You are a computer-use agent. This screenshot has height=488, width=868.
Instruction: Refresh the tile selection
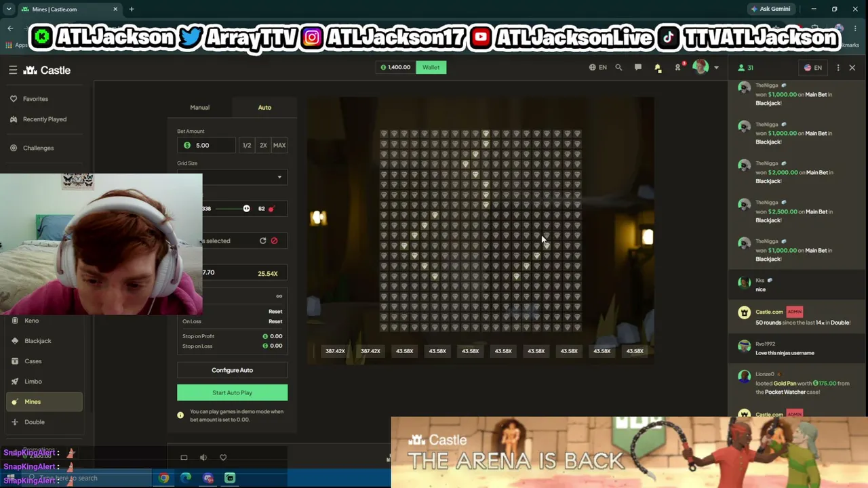coord(263,241)
